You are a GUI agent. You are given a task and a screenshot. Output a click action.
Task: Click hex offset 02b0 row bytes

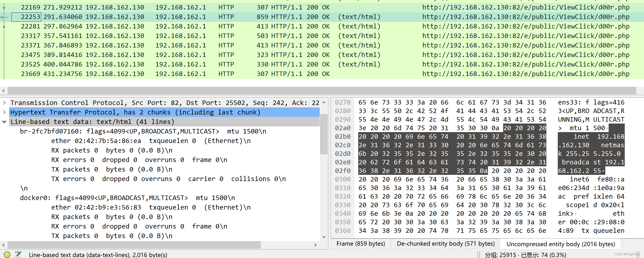pyautogui.click(x=452, y=137)
